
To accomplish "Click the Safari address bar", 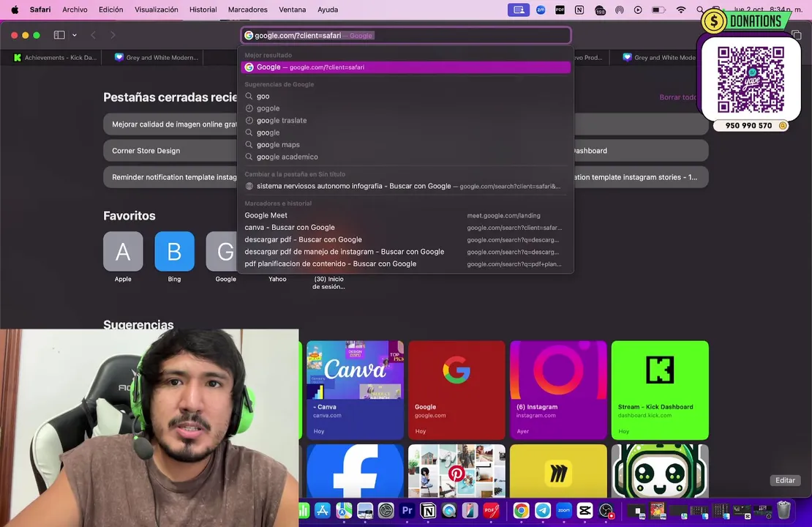I will 406,35.
